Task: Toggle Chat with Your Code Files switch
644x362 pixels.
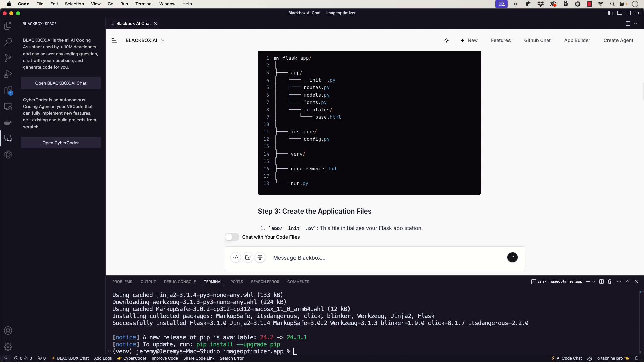Action: (x=232, y=237)
